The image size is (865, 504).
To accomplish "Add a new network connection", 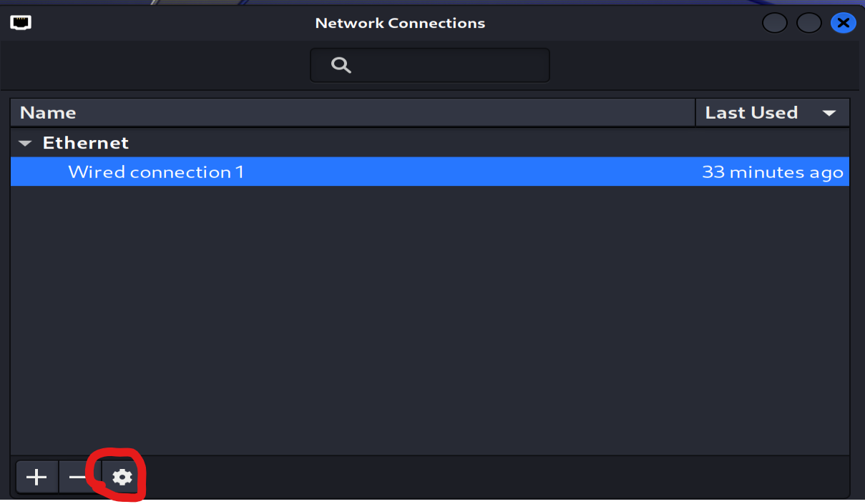I will pos(36,477).
